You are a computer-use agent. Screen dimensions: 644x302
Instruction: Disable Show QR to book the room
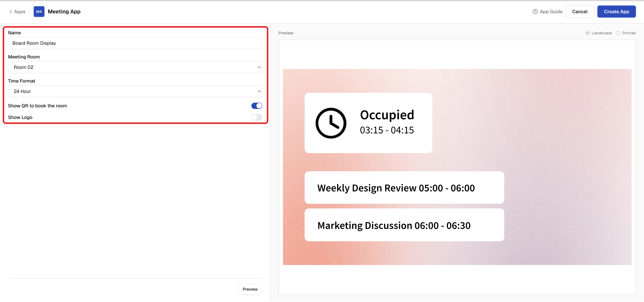click(256, 106)
